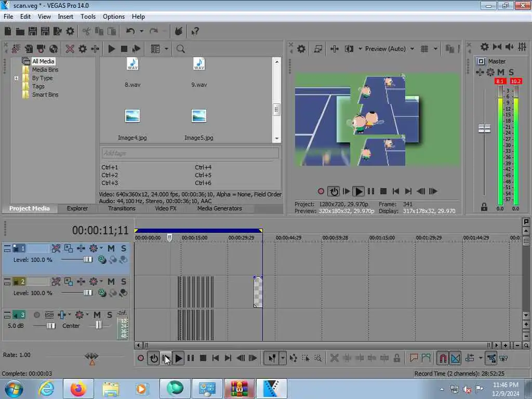Open Firefox from the Windows taskbar
The width and height of the screenshot is (532, 399).
coord(78,389)
